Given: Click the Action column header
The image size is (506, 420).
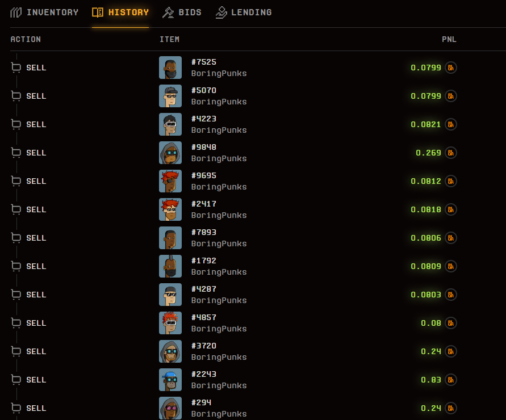Looking at the screenshot, I should click(26, 39).
